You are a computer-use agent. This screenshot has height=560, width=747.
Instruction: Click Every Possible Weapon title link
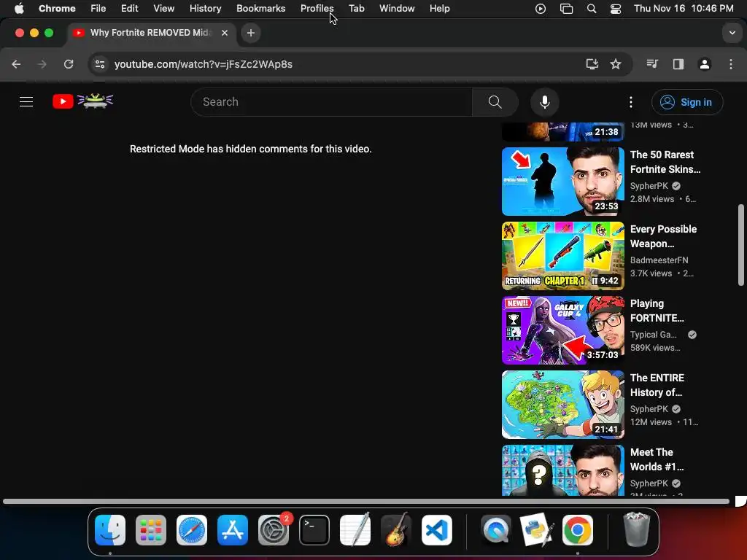(663, 236)
